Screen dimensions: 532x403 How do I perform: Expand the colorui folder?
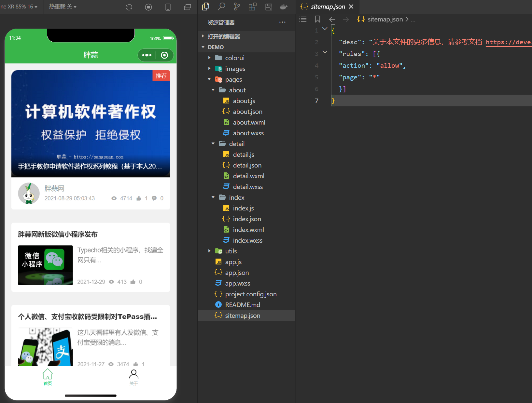coord(209,58)
